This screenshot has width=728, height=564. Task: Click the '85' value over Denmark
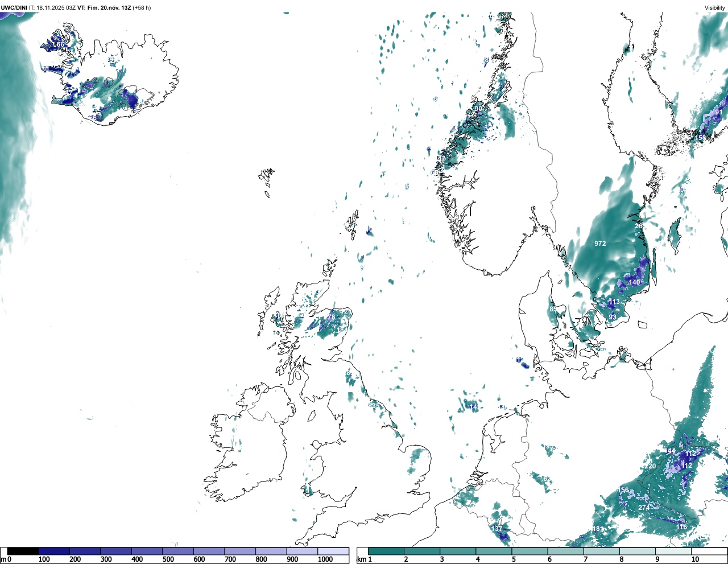tap(553, 309)
